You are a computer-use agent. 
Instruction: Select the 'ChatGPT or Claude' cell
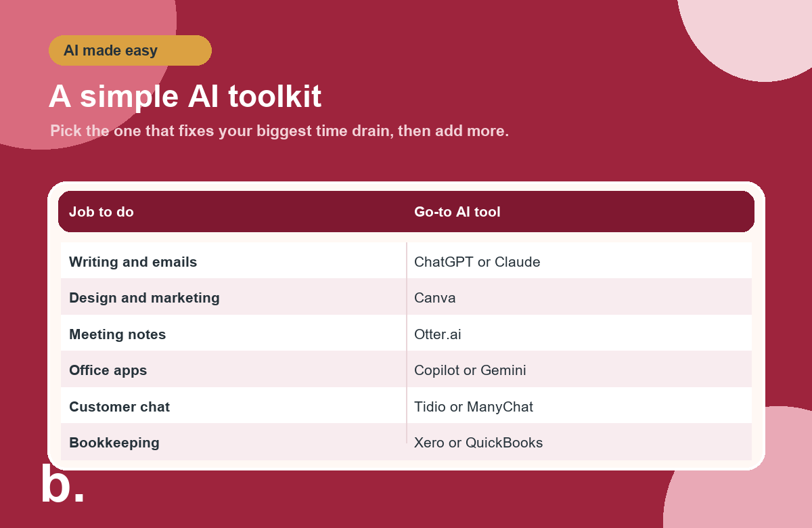(579, 261)
